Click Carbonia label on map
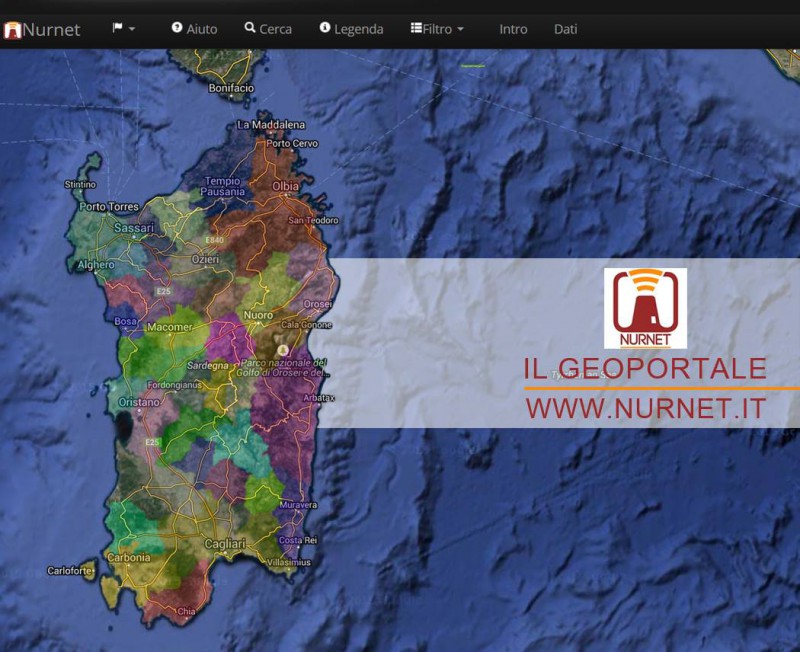This screenshot has width=800, height=652. point(129,558)
